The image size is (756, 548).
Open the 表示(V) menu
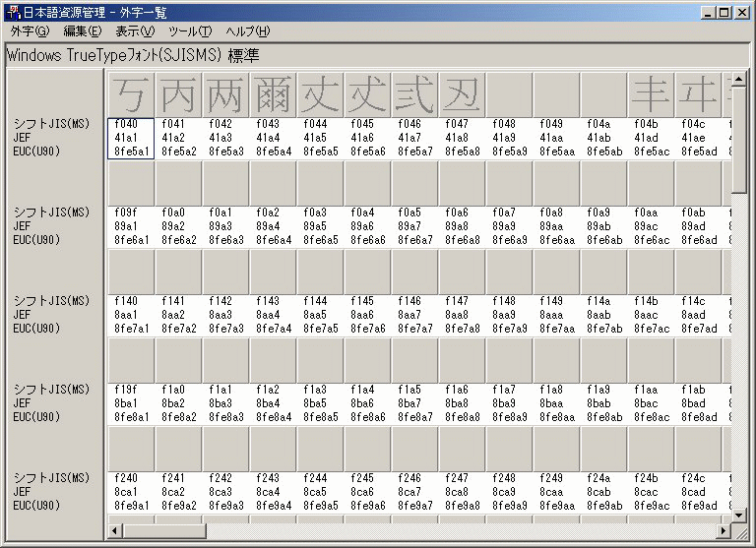tap(135, 31)
